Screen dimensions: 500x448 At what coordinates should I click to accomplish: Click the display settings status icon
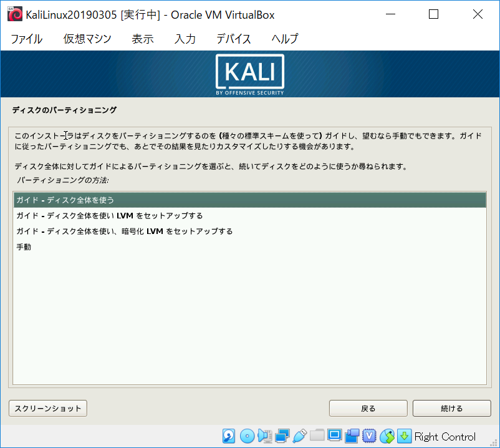(335, 436)
